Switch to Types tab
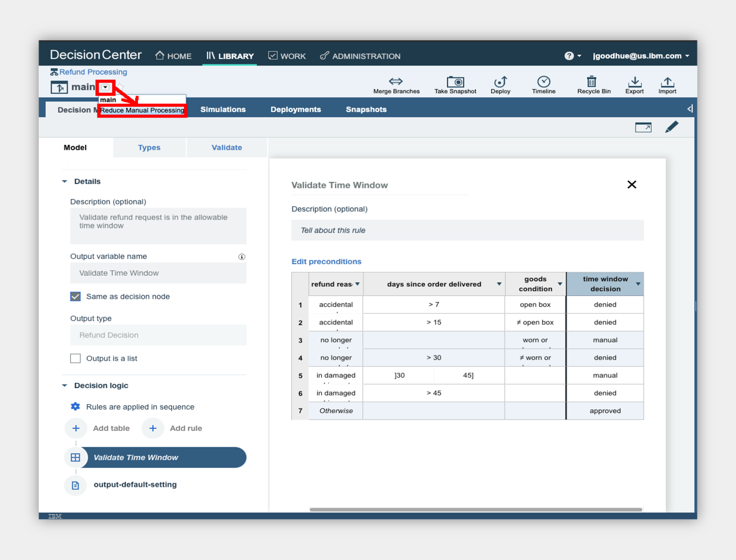Image resolution: width=736 pixels, height=560 pixels. click(149, 148)
